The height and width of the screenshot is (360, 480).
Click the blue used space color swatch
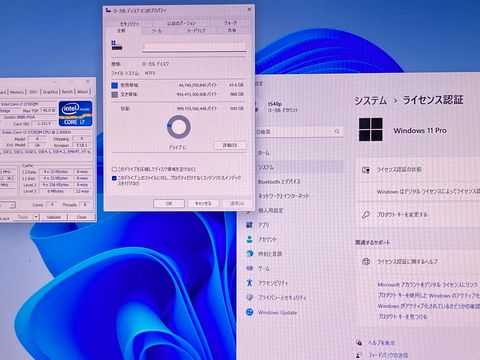pyautogui.click(x=115, y=85)
